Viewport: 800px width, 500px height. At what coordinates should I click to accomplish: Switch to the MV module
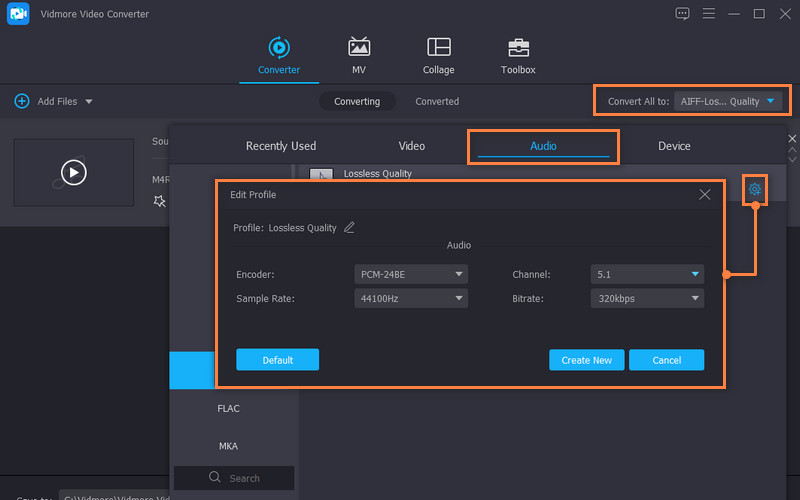(359, 47)
